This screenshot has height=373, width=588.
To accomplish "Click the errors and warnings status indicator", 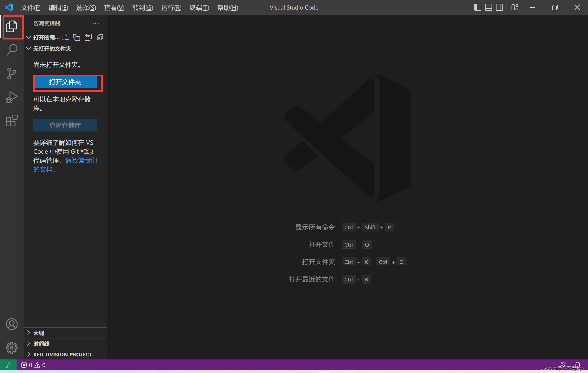I will click(33, 365).
